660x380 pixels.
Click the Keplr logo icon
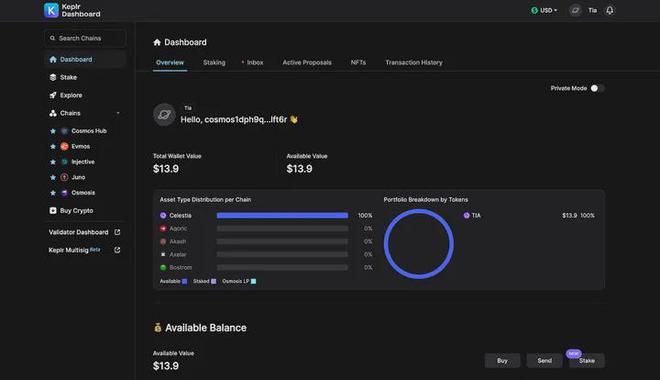(x=51, y=10)
